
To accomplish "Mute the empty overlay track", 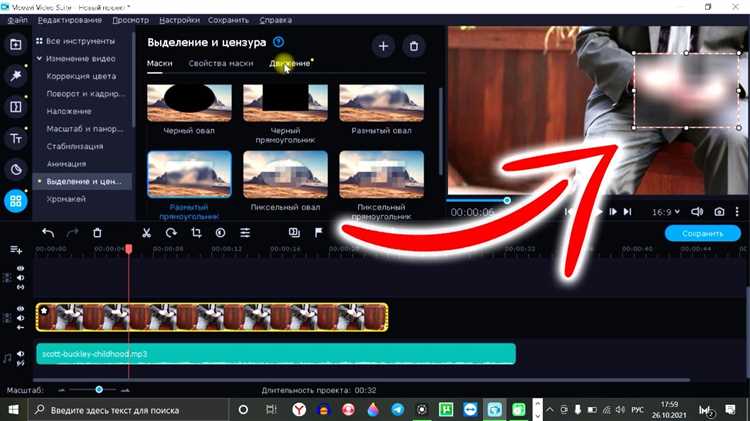I will [21, 278].
